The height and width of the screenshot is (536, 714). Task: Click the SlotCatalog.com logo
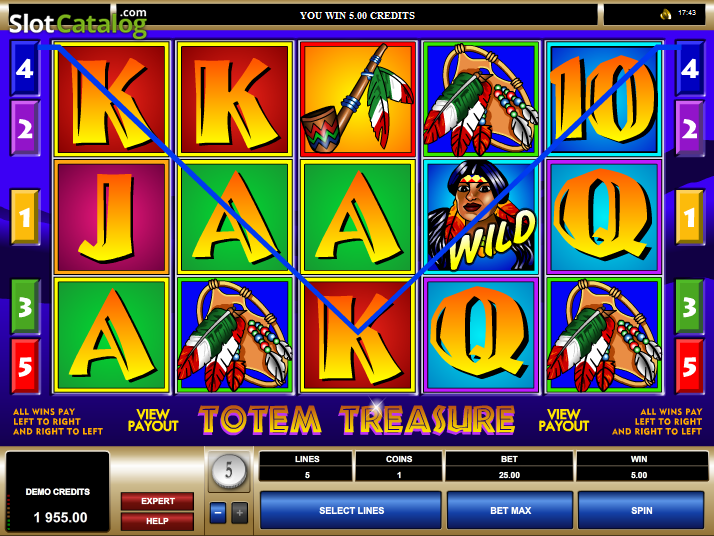point(78,21)
